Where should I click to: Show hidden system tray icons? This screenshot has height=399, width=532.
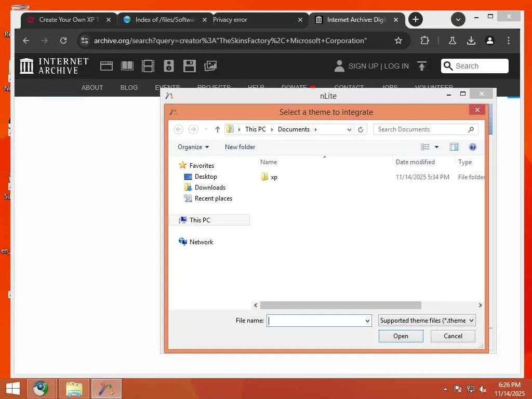pos(445,389)
